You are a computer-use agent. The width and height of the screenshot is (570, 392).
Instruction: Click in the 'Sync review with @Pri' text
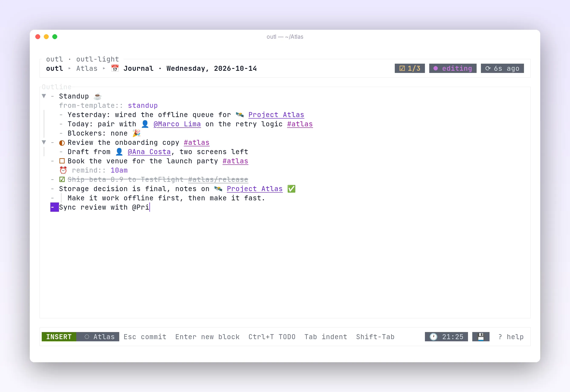coord(104,207)
